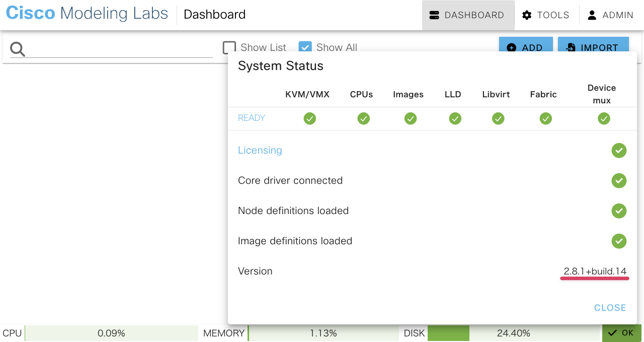
Task: Click the CPUs column header
Action: pos(361,94)
